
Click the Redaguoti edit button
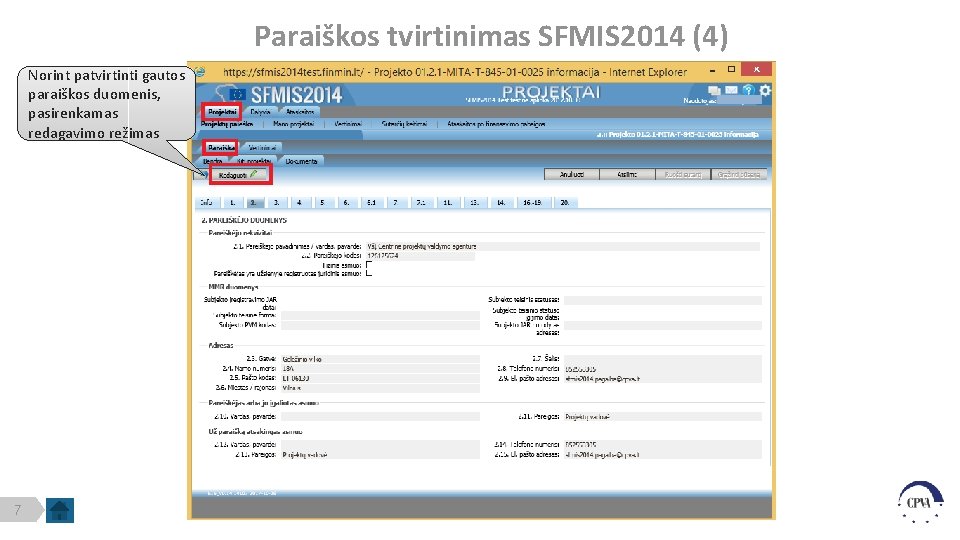click(x=241, y=175)
